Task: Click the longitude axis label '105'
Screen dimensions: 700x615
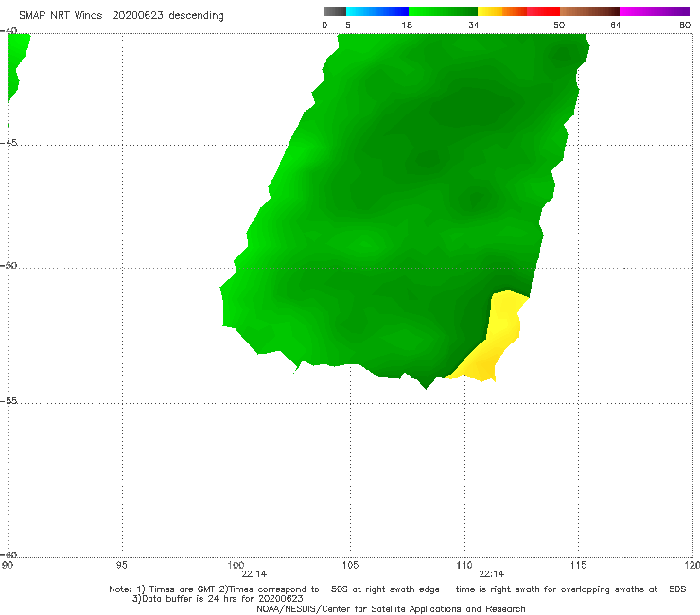Action: point(350,566)
